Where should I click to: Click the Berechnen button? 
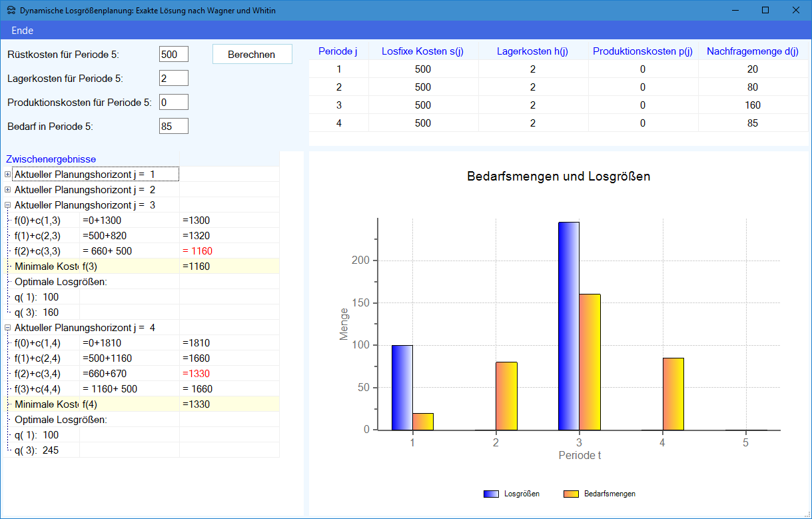[x=252, y=55]
